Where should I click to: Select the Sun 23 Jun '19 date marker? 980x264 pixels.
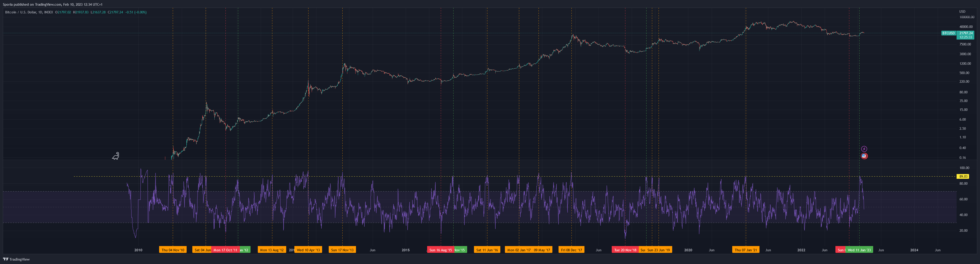click(x=659, y=250)
